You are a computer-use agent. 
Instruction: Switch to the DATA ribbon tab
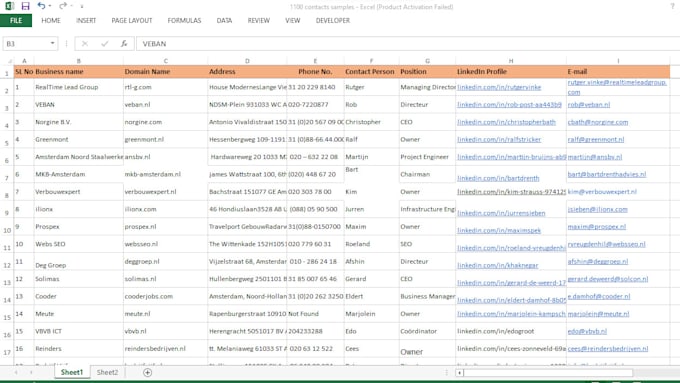point(224,20)
